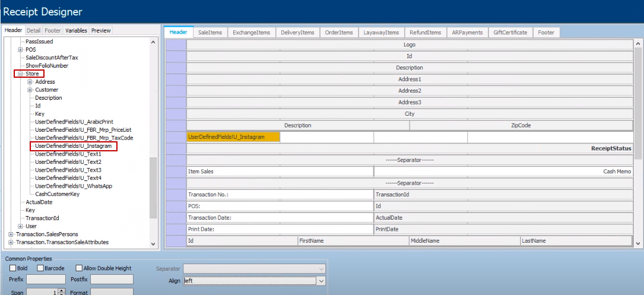
Task: Click the LastName cell
Action: [x=576, y=241]
